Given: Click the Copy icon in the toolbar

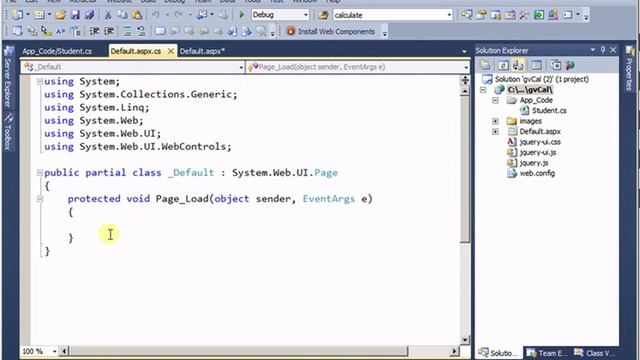Looking at the screenshot, I should (x=122, y=15).
